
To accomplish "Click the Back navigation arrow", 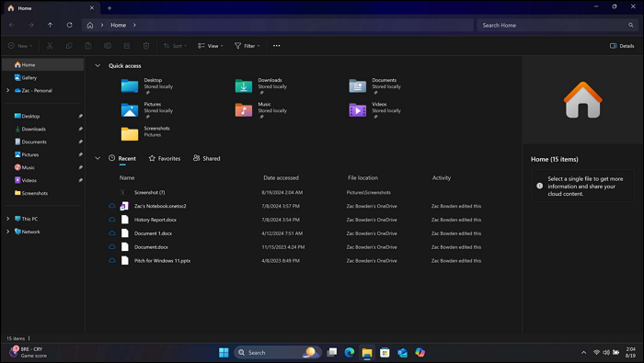I will [x=11, y=25].
